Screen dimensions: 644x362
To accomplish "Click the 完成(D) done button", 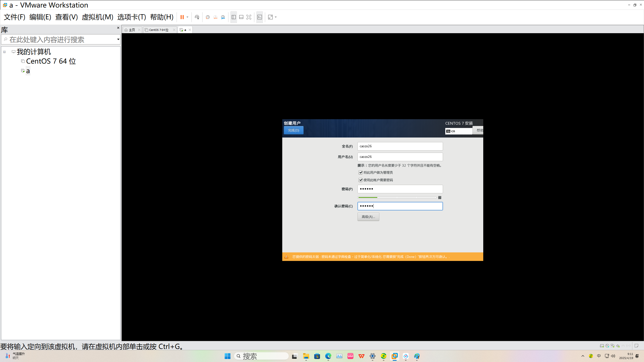I will coord(293,130).
